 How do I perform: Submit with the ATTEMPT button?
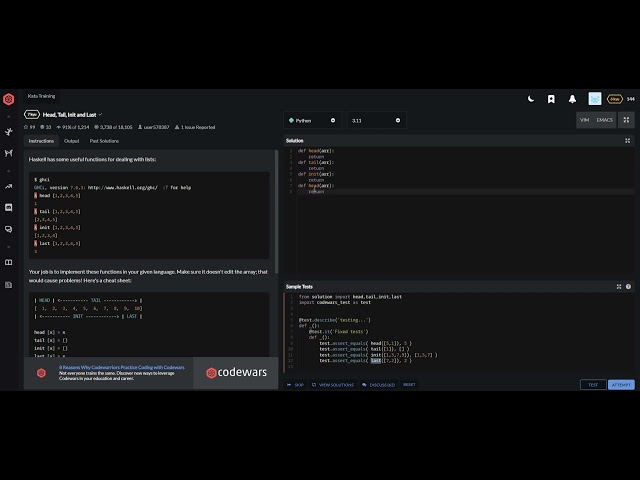click(621, 385)
